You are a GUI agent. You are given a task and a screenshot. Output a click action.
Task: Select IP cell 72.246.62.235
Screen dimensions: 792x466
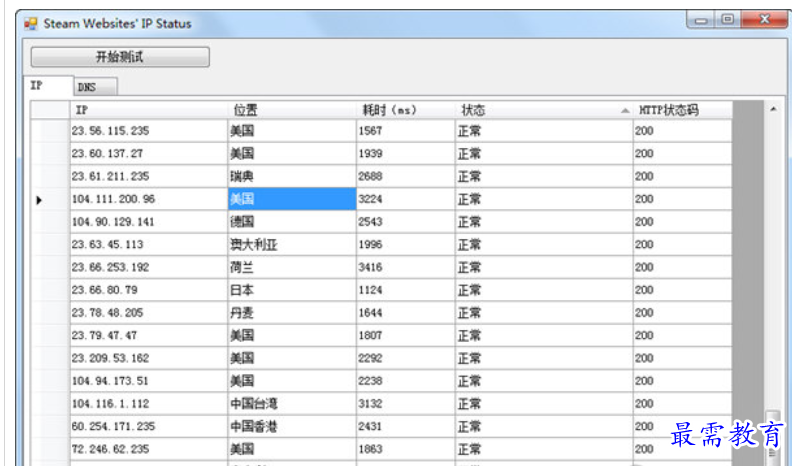(148, 449)
